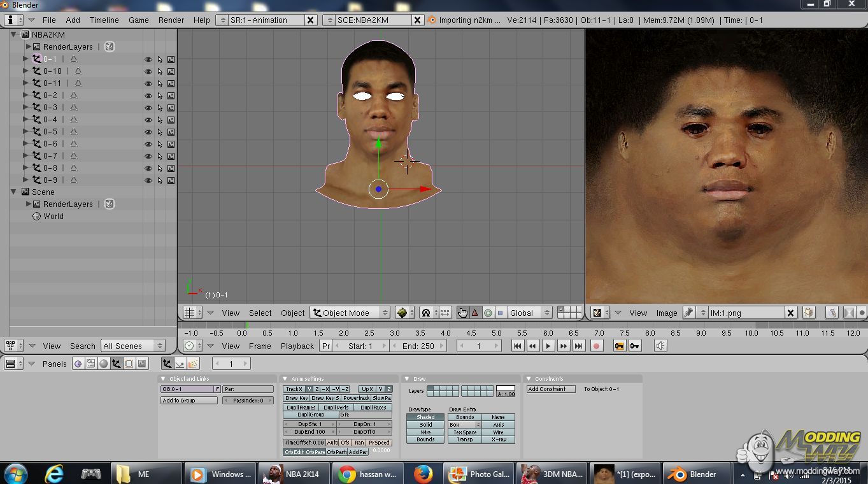Open the Object Mode dropdown
This screenshot has height=484, width=868.
pos(350,313)
